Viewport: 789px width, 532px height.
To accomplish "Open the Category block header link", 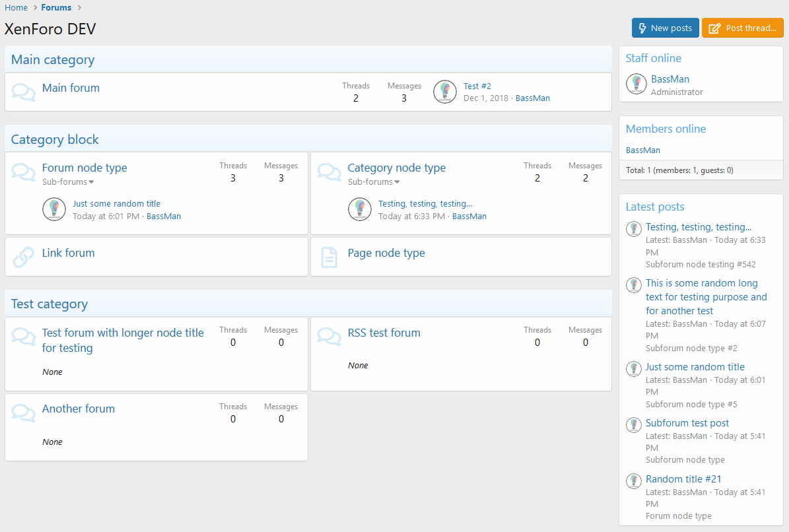I will (x=55, y=140).
